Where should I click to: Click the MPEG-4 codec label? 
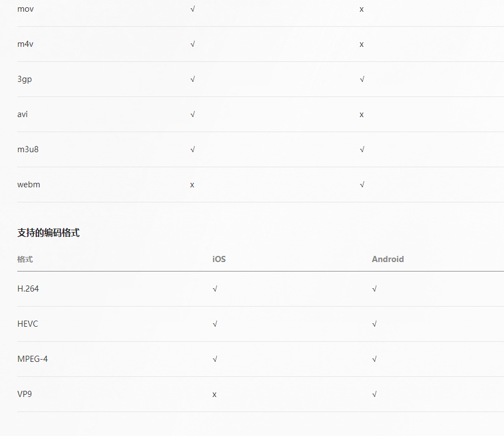pyautogui.click(x=32, y=359)
